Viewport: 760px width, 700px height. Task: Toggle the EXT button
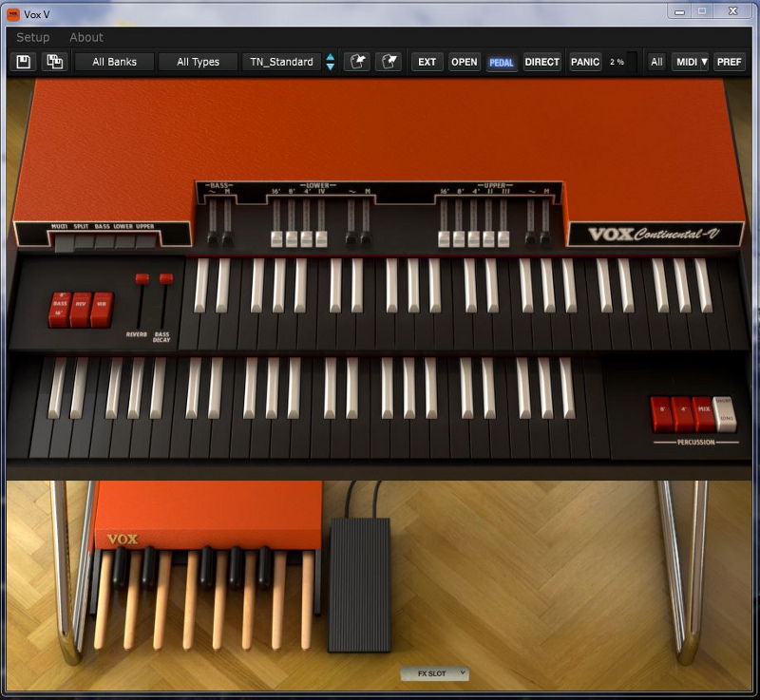427,62
